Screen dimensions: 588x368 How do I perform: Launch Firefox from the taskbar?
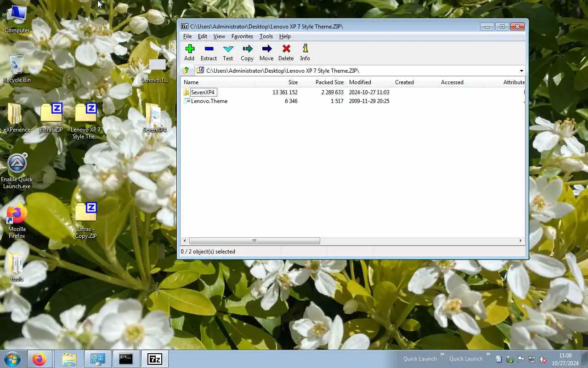(39, 359)
